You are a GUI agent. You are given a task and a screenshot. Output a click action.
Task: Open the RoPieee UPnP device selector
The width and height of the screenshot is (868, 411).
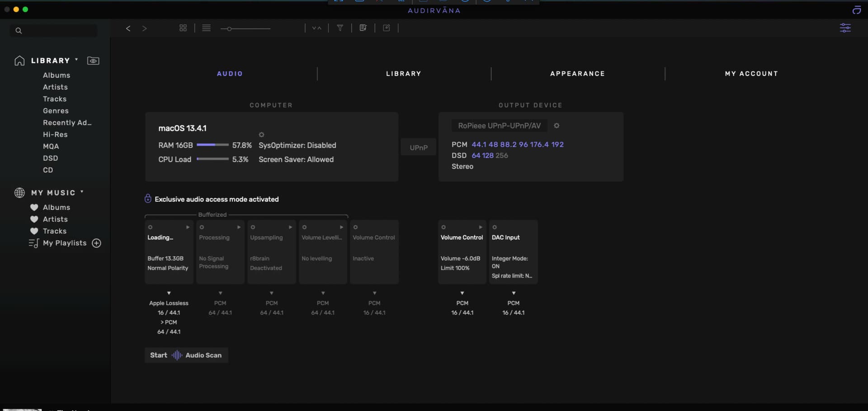[x=499, y=126]
